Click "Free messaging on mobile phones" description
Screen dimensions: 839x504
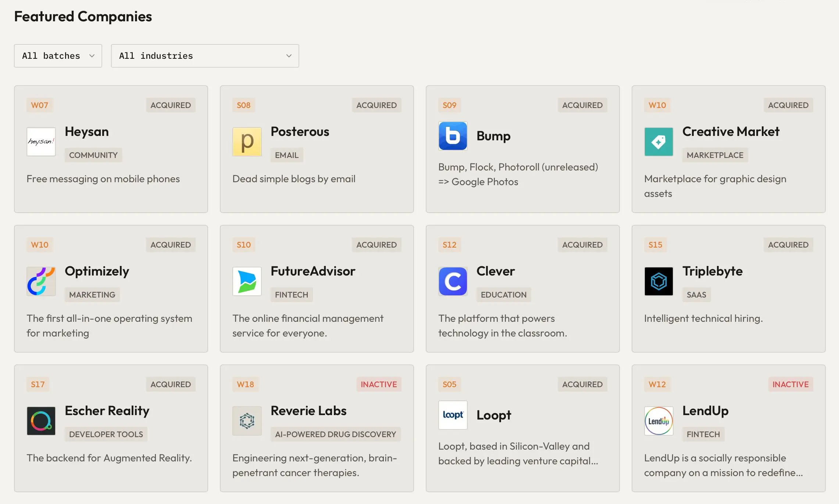point(103,179)
